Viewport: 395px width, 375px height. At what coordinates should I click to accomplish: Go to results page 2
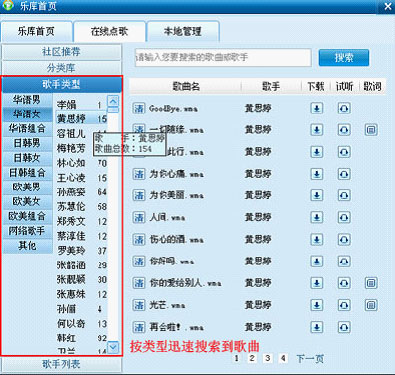[x=252, y=358]
